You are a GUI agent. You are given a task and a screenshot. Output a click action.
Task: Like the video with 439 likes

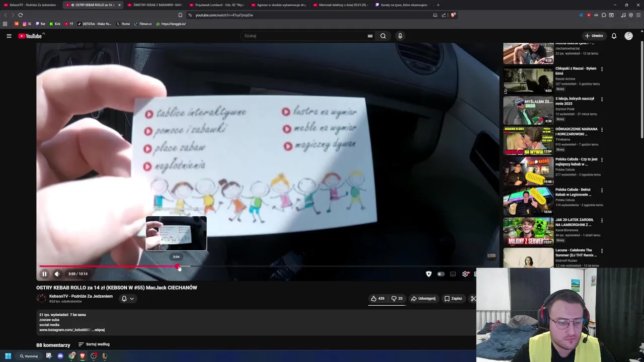[x=378, y=299]
